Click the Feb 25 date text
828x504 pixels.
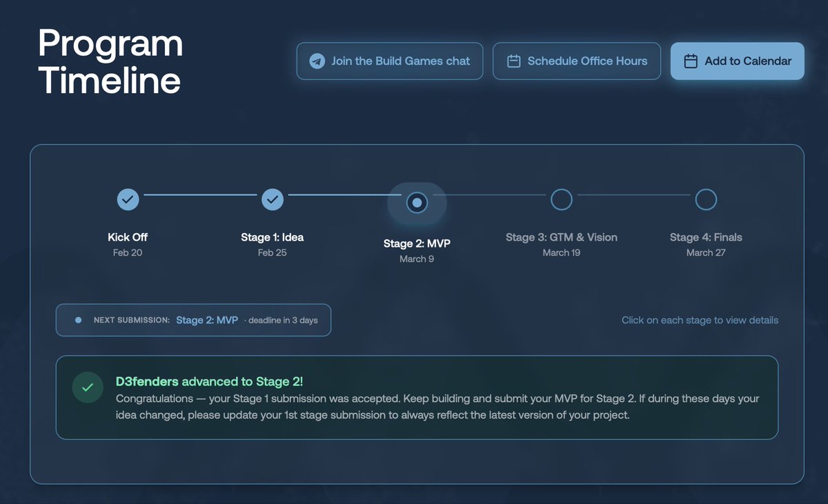[x=273, y=253]
